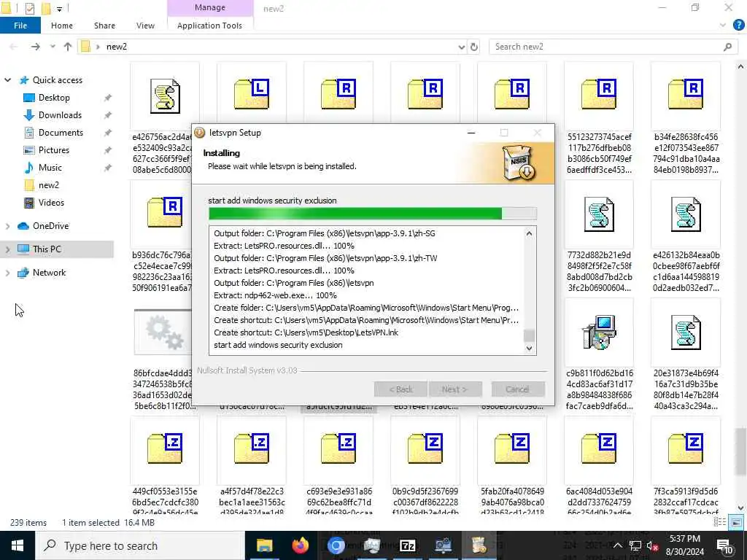This screenshot has width=747, height=560.
Task: Collapse the Quick access tree node
Action: pyautogui.click(x=7, y=80)
